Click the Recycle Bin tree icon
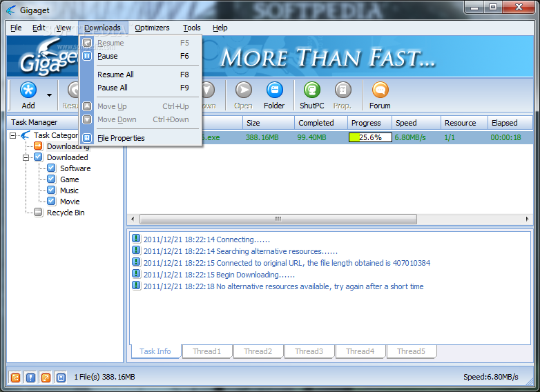 click(x=38, y=212)
